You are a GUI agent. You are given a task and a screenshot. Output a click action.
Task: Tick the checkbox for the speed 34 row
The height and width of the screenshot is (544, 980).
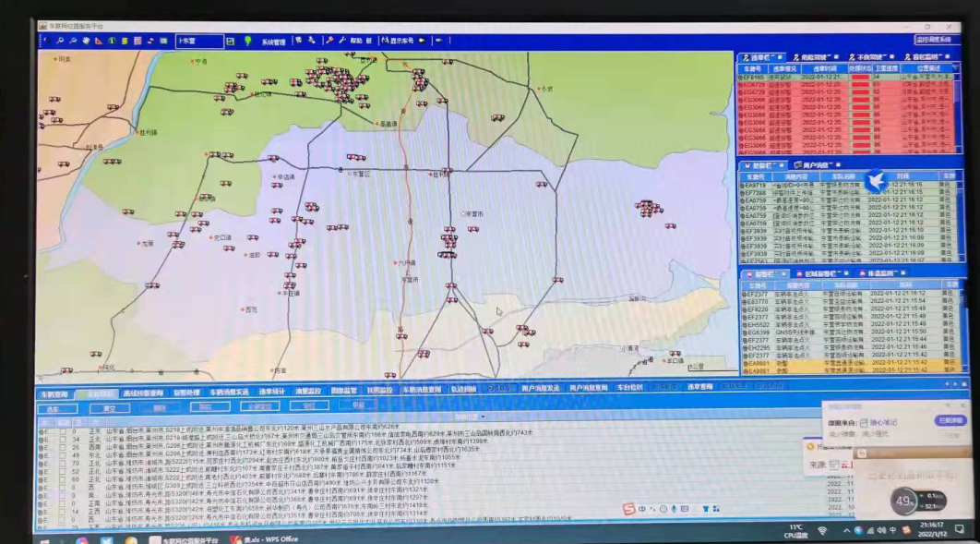point(63,440)
